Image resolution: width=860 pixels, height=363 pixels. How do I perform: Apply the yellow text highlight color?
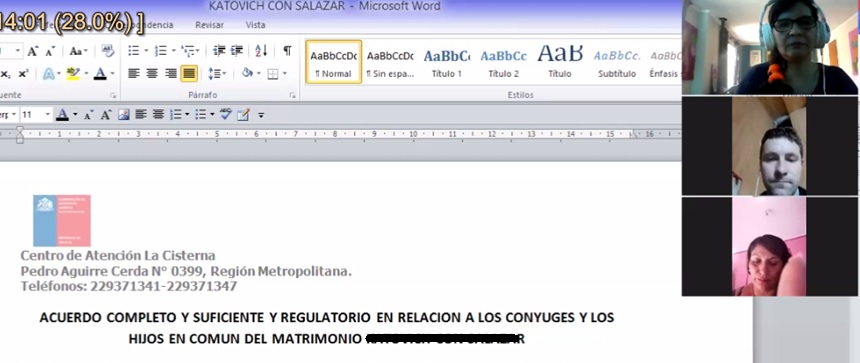point(73,73)
